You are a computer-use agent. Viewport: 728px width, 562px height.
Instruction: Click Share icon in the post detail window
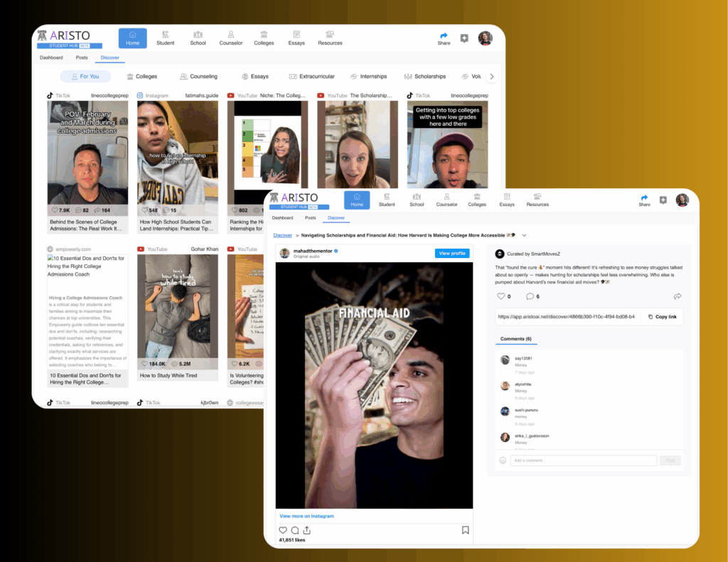644,200
